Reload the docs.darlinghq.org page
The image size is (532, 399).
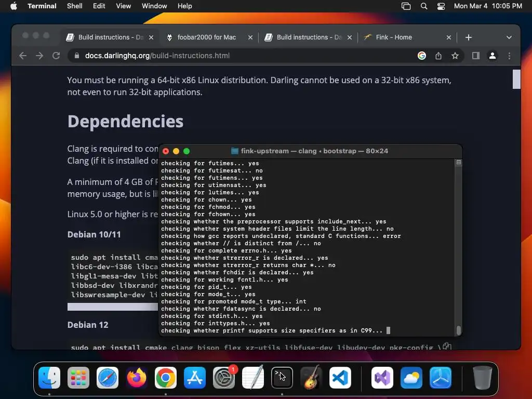click(x=56, y=56)
